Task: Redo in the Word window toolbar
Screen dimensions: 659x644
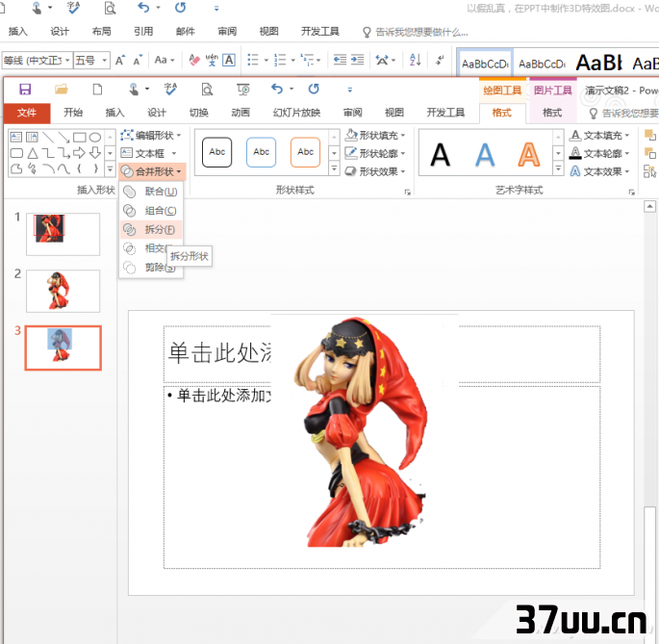Action: pos(180,8)
